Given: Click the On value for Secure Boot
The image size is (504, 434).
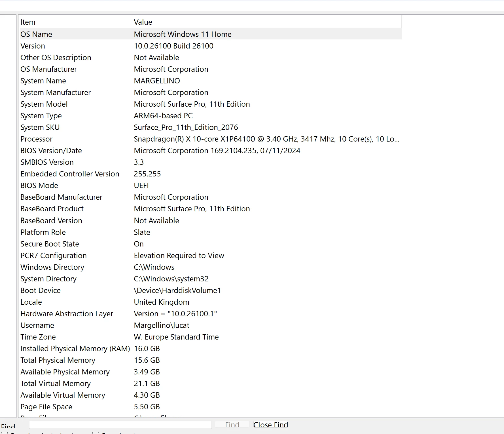Looking at the screenshot, I should click(139, 244).
